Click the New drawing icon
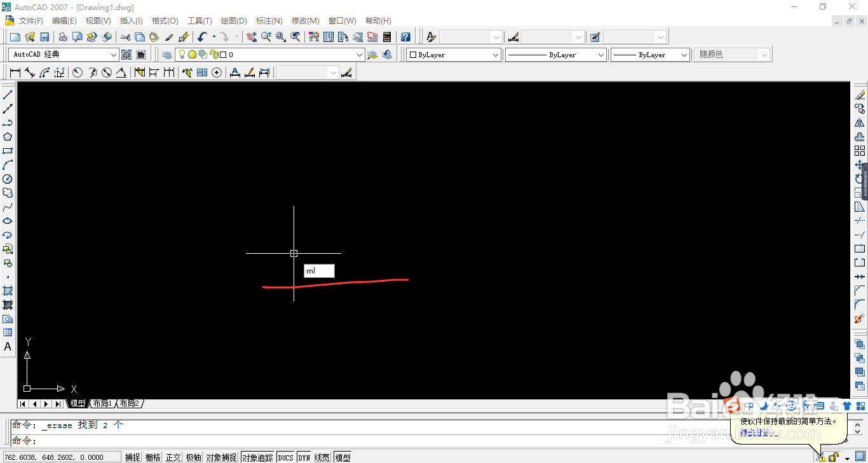The height and width of the screenshot is (463, 868). (15, 37)
